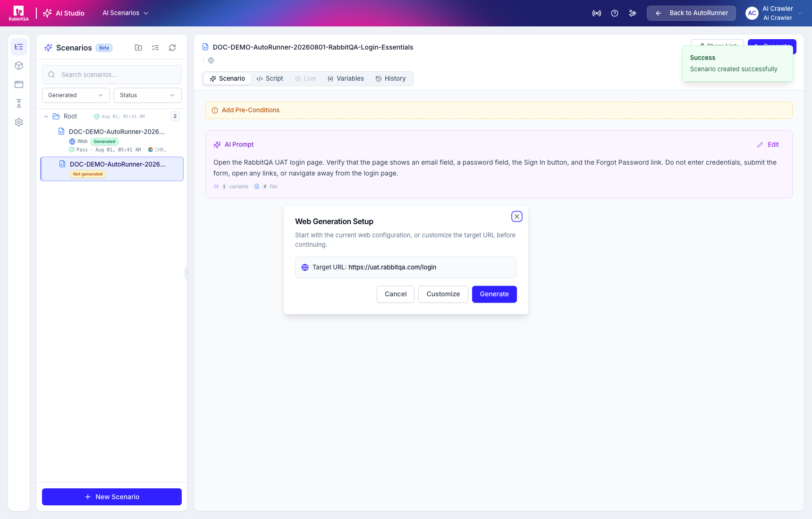Click the RabbitQA logo

point(18,13)
